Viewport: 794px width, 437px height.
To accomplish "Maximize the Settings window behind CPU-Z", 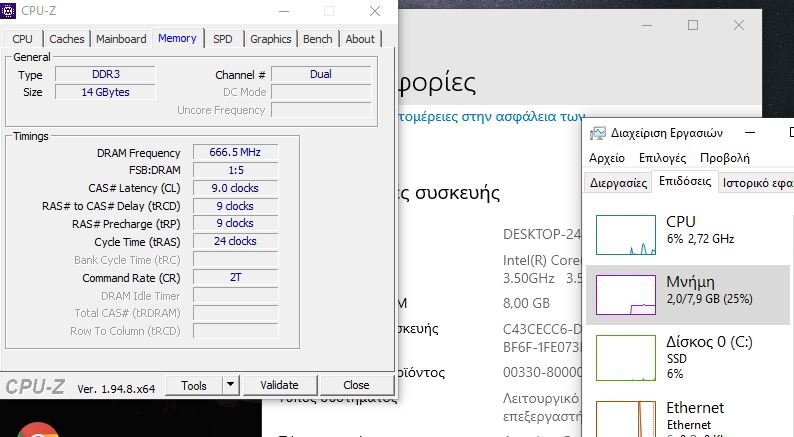I will coord(693,25).
